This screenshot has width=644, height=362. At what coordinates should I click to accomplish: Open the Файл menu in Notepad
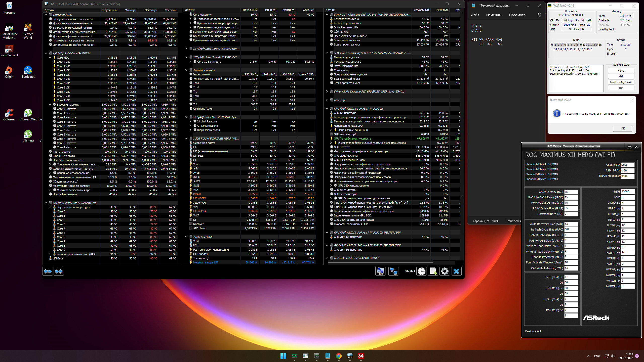475,15
